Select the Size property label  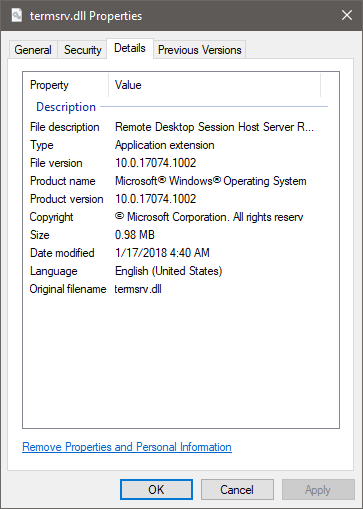tap(40, 235)
